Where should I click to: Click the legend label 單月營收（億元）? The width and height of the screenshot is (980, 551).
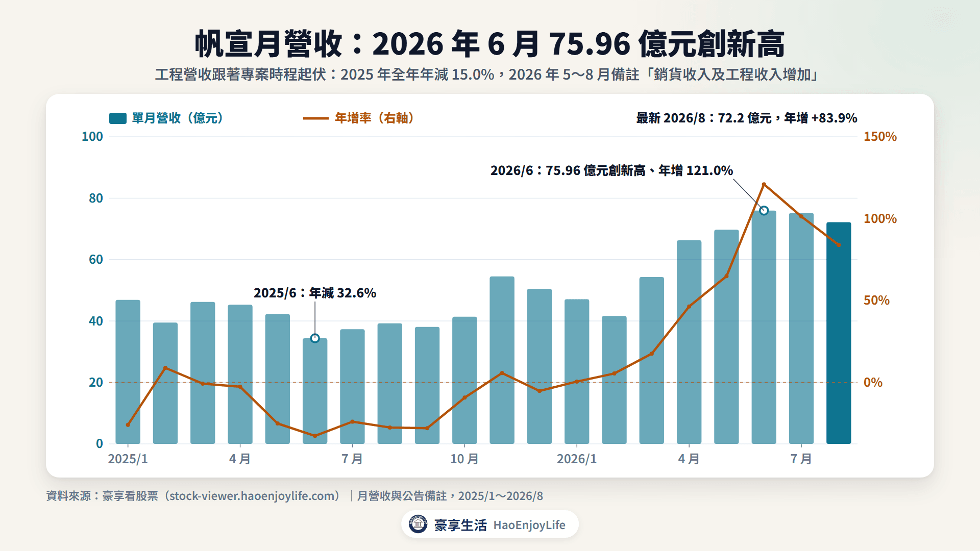[178, 118]
